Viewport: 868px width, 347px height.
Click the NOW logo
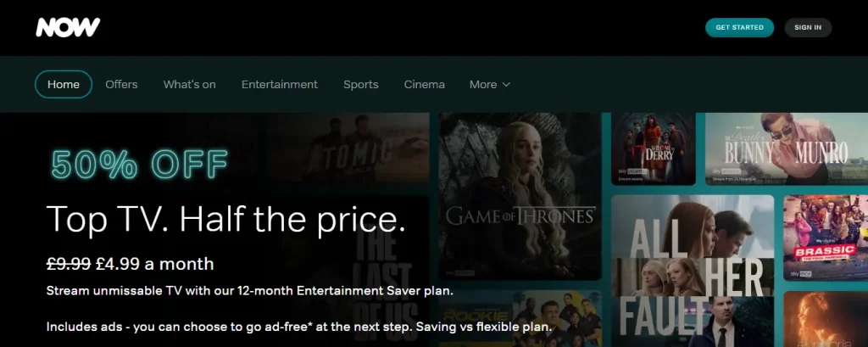[68, 27]
